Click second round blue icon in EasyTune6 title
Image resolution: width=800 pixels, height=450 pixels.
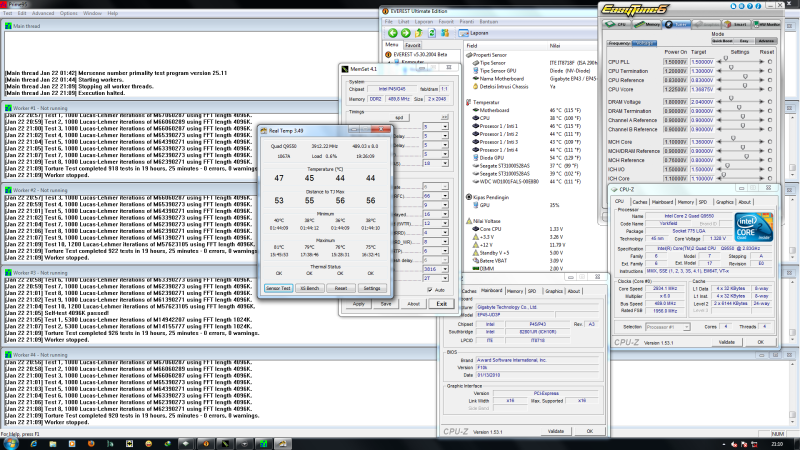tap(742, 6)
